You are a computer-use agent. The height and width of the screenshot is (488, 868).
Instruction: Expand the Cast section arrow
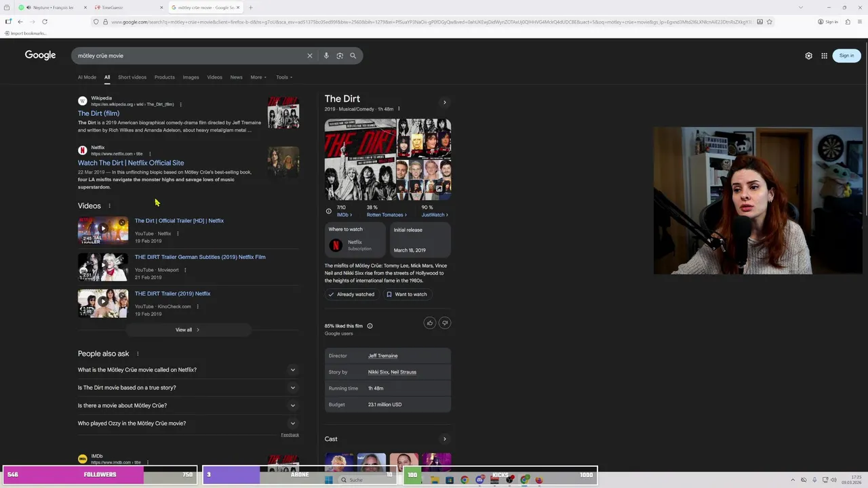point(445,439)
